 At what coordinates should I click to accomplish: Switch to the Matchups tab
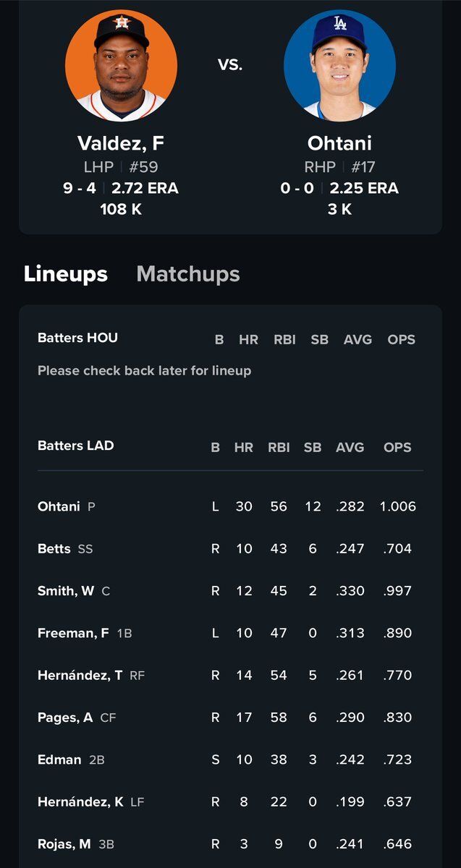click(x=188, y=274)
